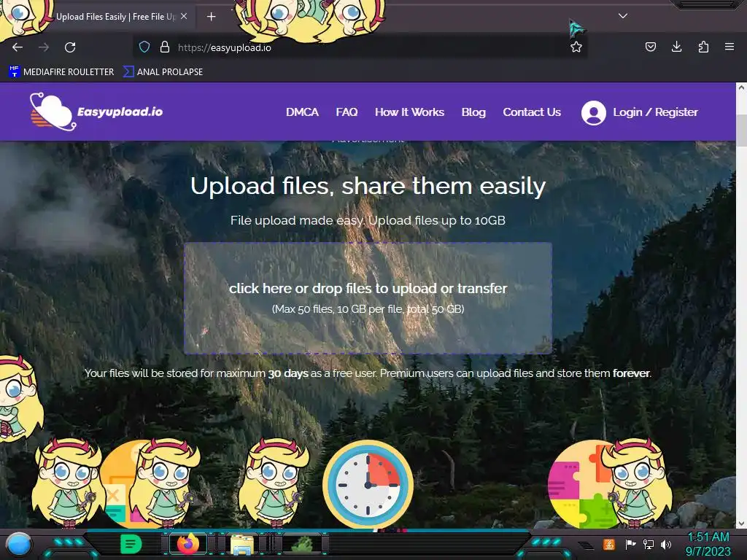Click the page vertical scrollbar thumb
The image size is (747, 560).
click(741, 130)
